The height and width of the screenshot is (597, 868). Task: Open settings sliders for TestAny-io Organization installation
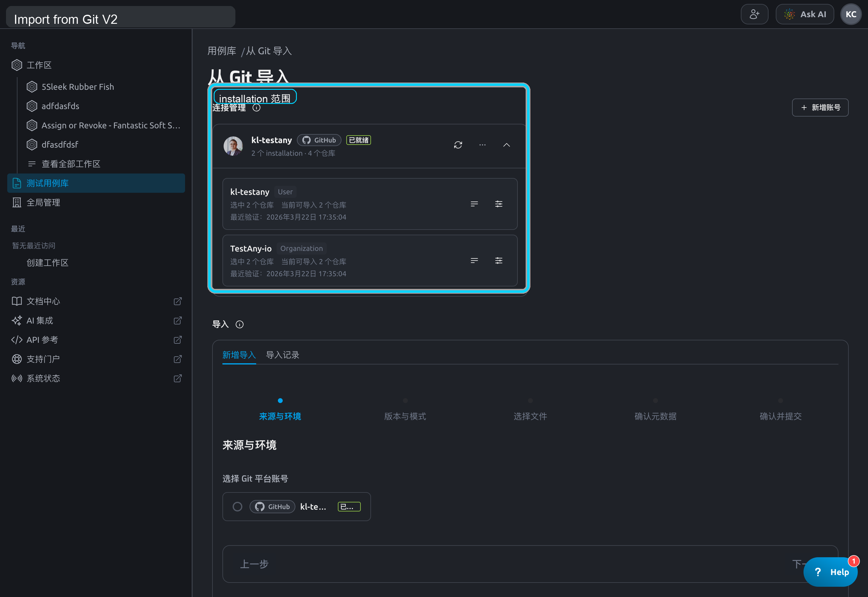tap(498, 260)
